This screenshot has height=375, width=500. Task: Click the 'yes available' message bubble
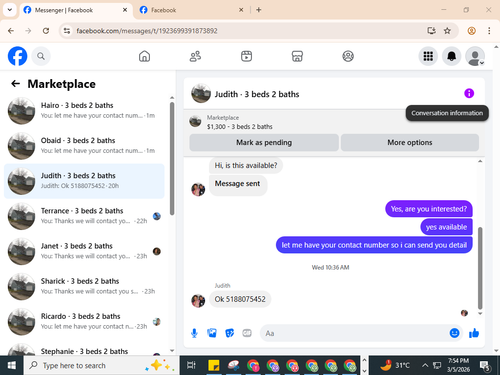coord(446,227)
